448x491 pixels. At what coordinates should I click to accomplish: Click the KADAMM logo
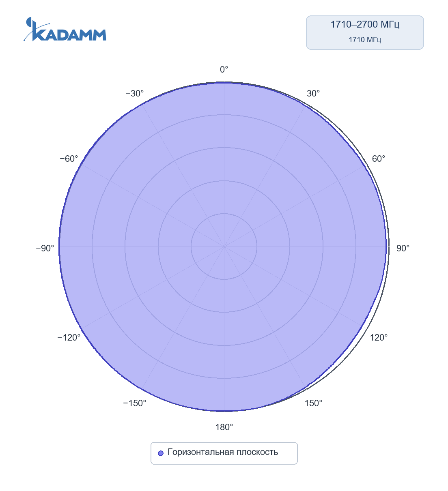(x=65, y=29)
